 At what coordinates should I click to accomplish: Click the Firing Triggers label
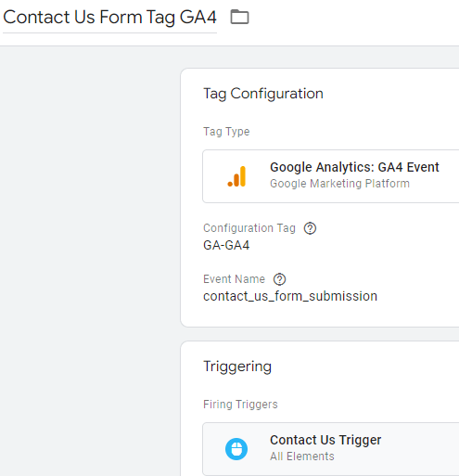click(x=240, y=405)
